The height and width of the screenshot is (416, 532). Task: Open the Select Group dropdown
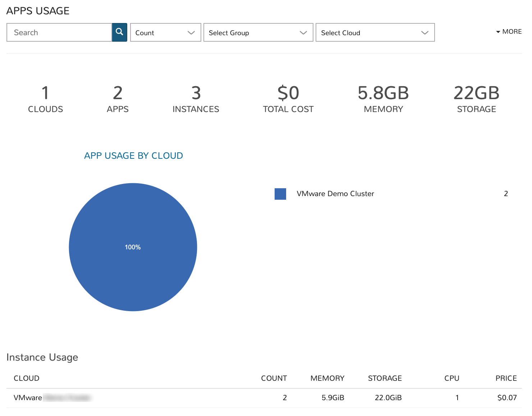pos(258,32)
